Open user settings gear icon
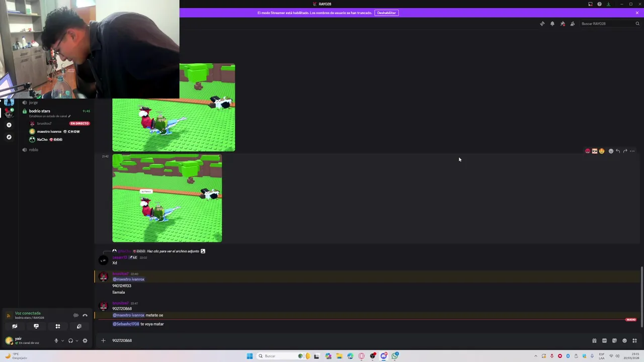 85,340
